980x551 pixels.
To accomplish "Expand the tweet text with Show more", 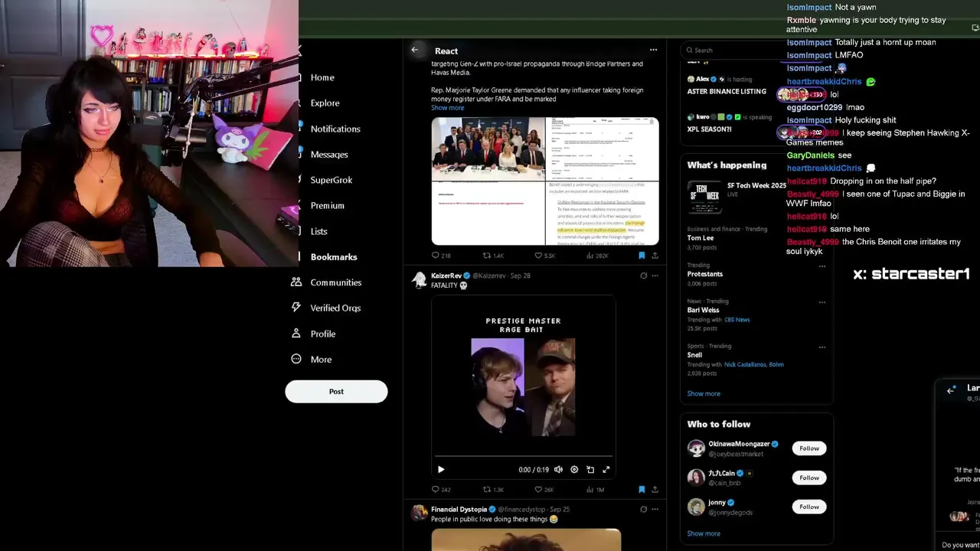I will 447,108.
